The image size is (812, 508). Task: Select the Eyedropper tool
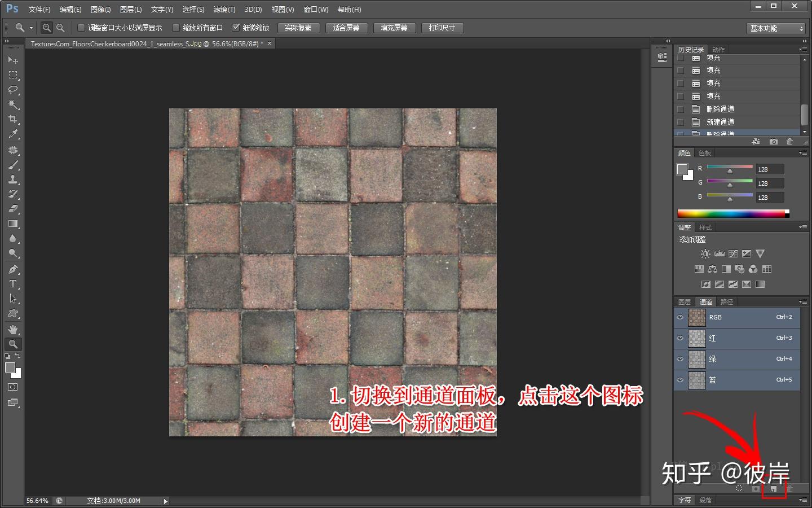point(13,134)
